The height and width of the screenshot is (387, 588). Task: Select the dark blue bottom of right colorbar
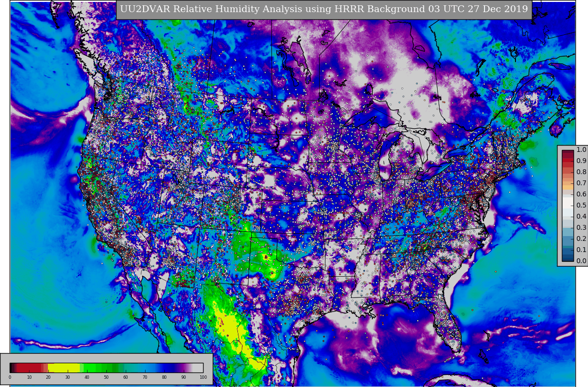(568, 258)
